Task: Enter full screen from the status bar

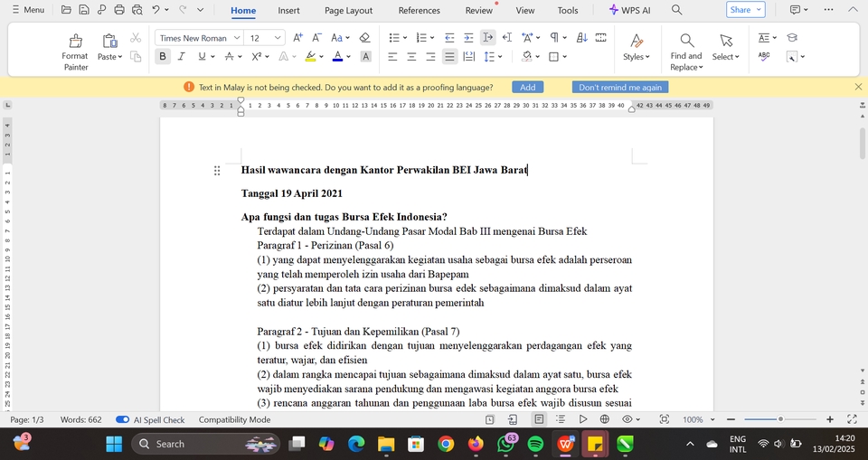Action: pos(852,419)
